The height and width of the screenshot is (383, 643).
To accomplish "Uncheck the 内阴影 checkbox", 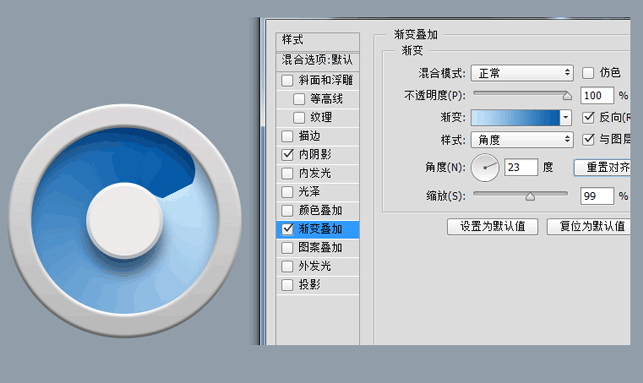I will click(x=287, y=155).
